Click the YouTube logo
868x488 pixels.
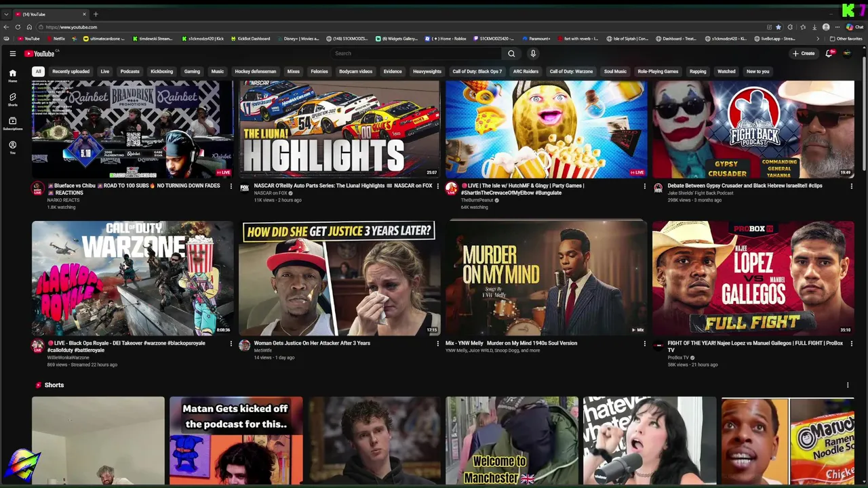tap(39, 54)
